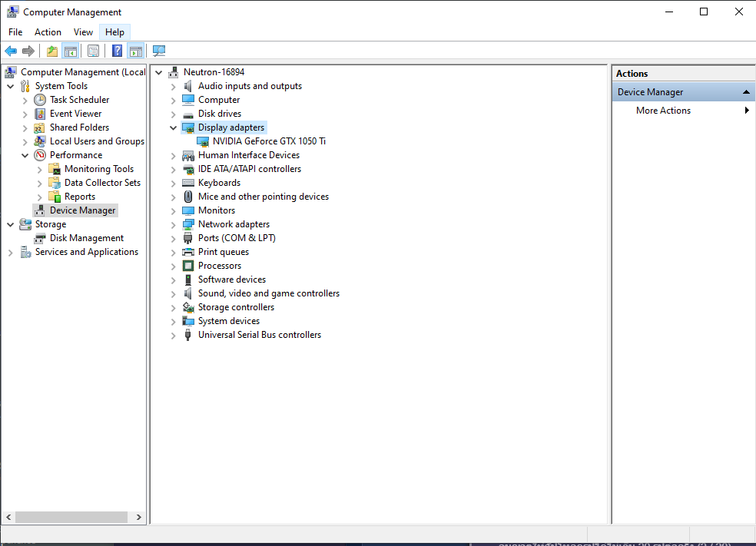The height and width of the screenshot is (546, 756).
Task: Select Universal Serial Bus controllers entry
Action: point(259,335)
